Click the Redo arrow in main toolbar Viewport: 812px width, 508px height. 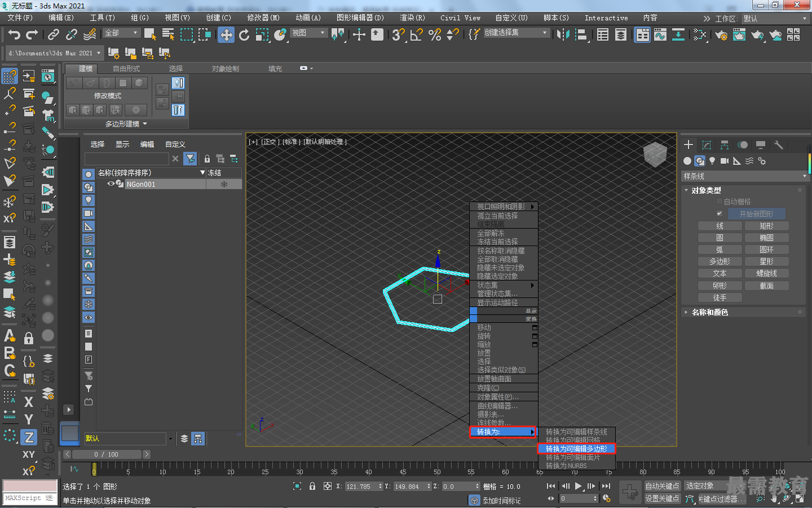[x=32, y=35]
